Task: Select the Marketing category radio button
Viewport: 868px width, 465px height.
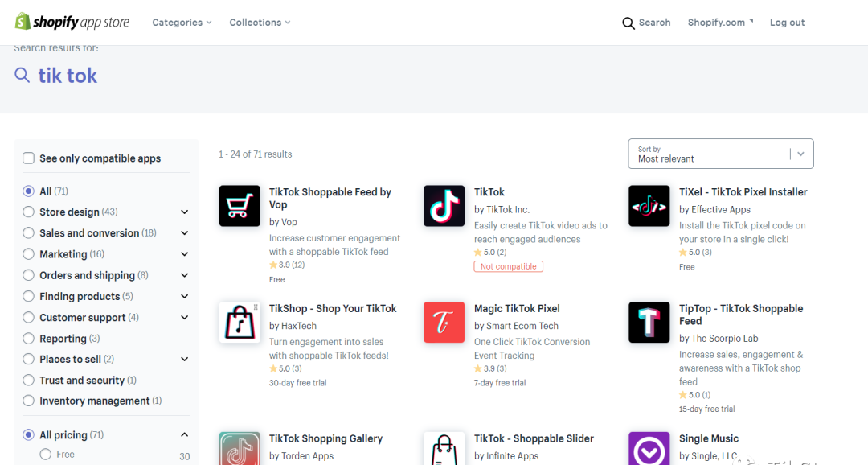Action: 28,254
